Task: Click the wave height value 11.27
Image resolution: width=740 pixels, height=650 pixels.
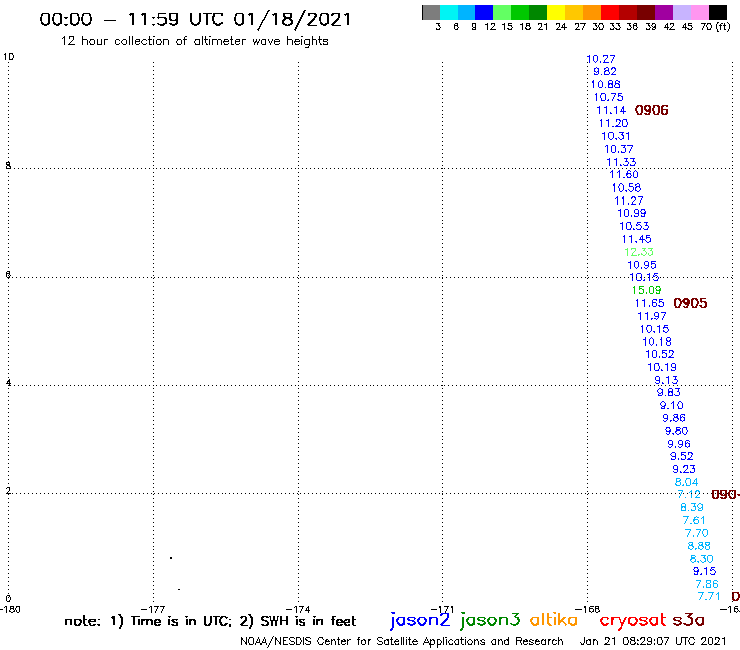Action: click(629, 201)
